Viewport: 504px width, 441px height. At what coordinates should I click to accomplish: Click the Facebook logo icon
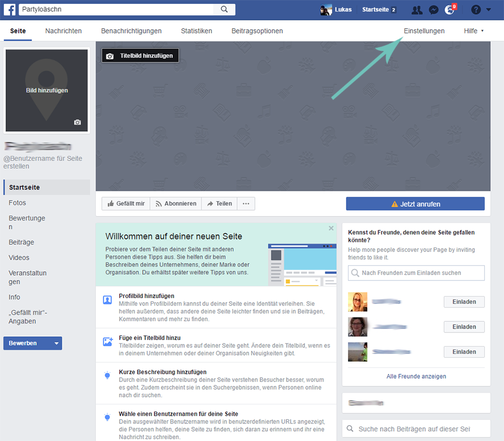pyautogui.click(x=9, y=9)
